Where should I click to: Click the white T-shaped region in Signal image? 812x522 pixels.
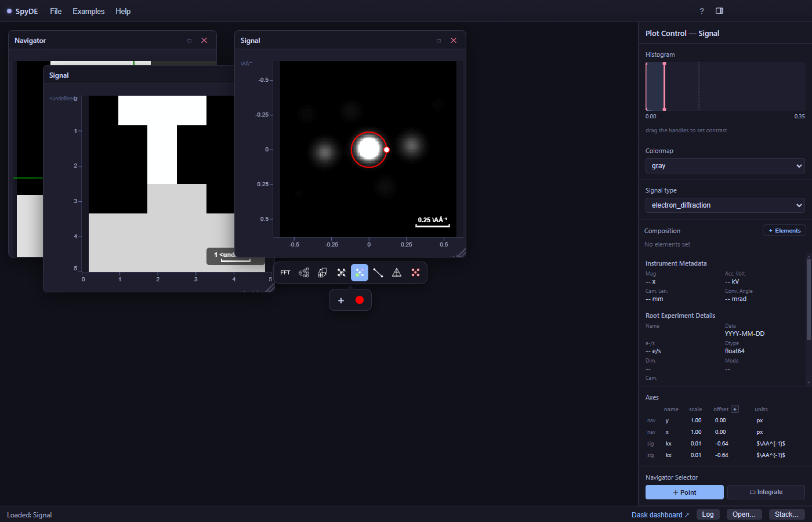click(162, 139)
